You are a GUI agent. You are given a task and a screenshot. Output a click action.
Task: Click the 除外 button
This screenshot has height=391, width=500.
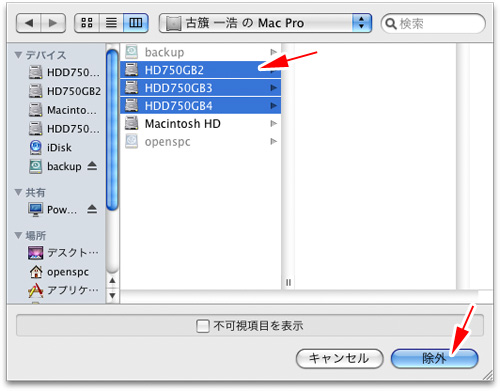point(435,359)
